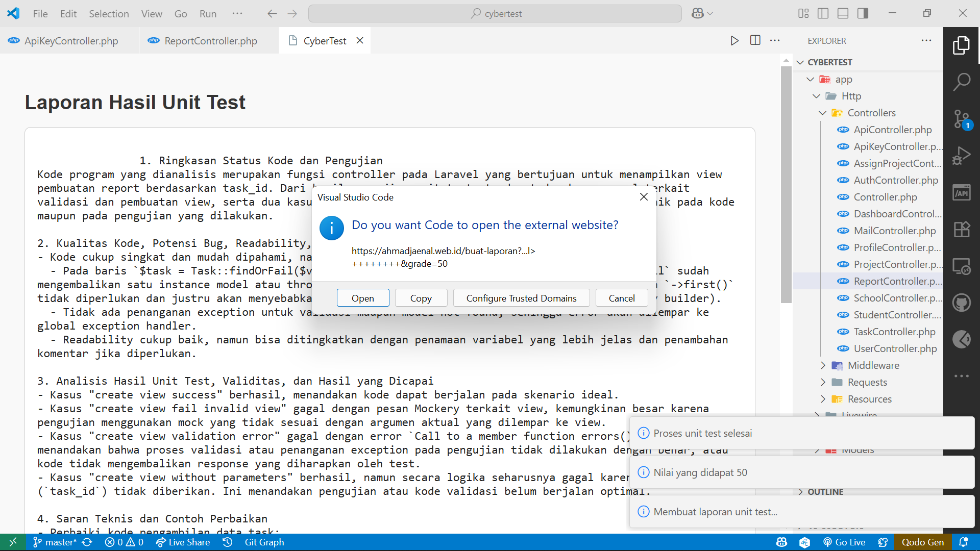This screenshot has width=980, height=551.
Task: Click Configure Trusted Domains button
Action: click(521, 298)
